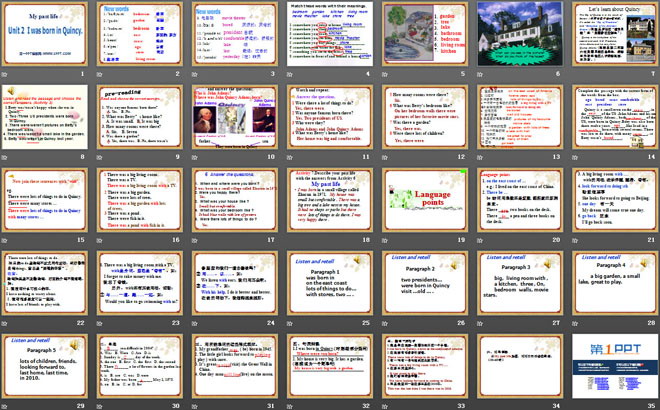Select slide 9 'pre-reading' questions
The width and height of the screenshot is (660, 410).
[x=140, y=117]
